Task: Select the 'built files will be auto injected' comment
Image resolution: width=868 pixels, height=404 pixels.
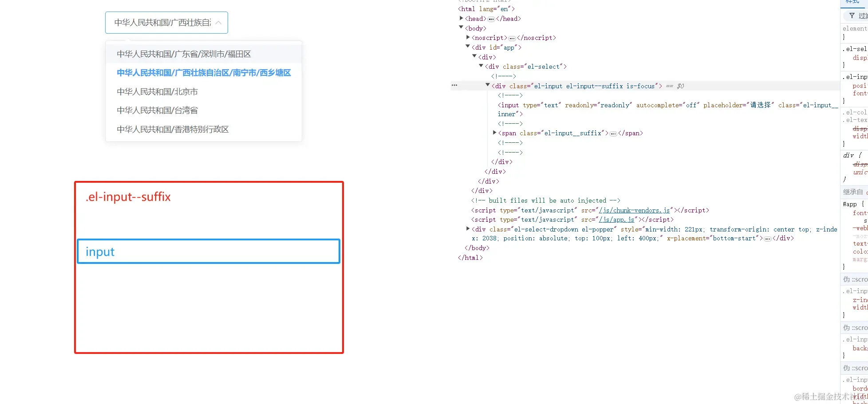Action: pyautogui.click(x=546, y=200)
